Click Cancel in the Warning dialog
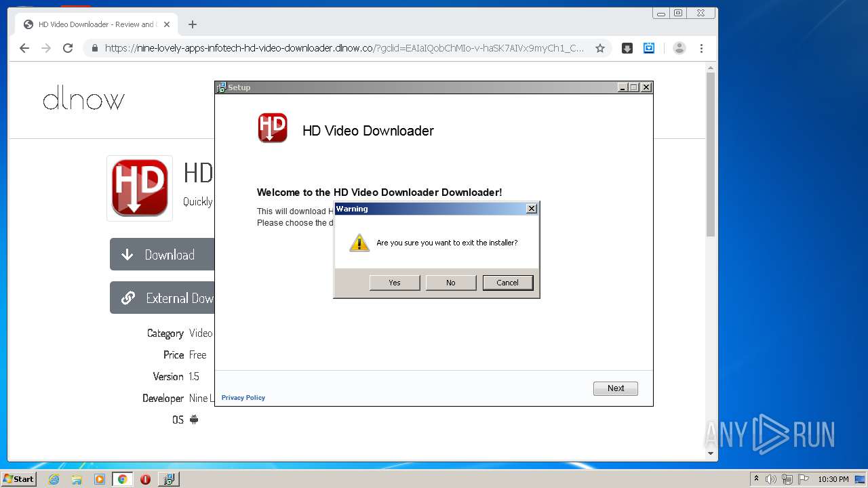This screenshot has height=488, width=868. point(508,283)
